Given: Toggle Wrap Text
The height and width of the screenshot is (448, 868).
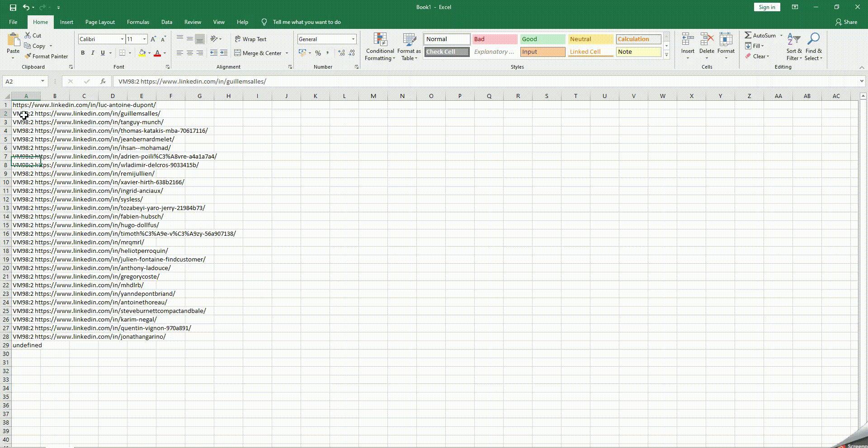Looking at the screenshot, I should click(x=250, y=39).
